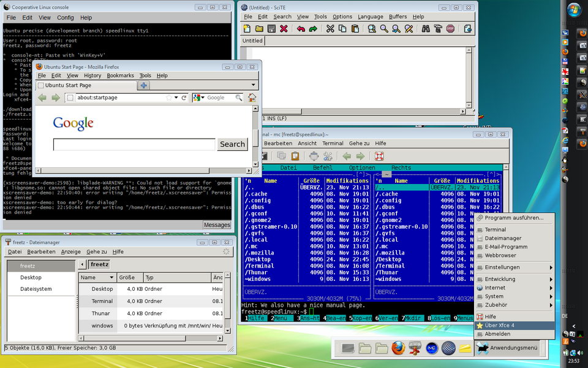Screen dimensions: 588x368
Task: Click Google search text field
Action: point(134,145)
